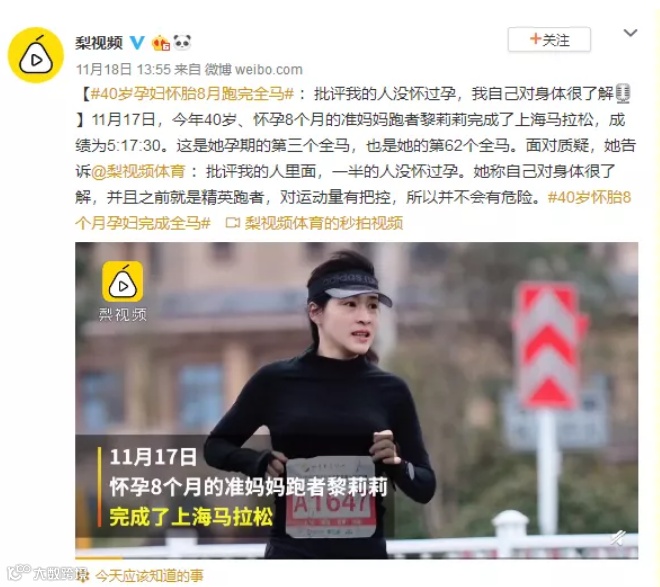
Task: Open 梨视频体育的秒拍视频 link
Action: point(324,223)
